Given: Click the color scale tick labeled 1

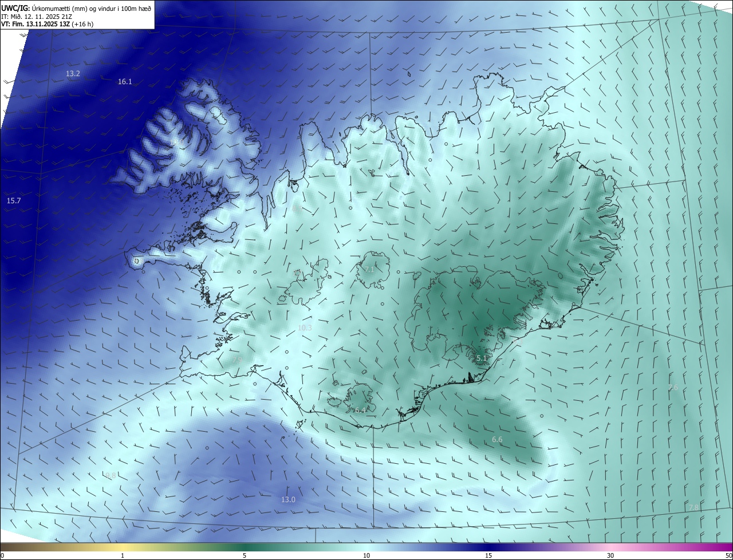Looking at the screenshot, I should coord(123,556).
